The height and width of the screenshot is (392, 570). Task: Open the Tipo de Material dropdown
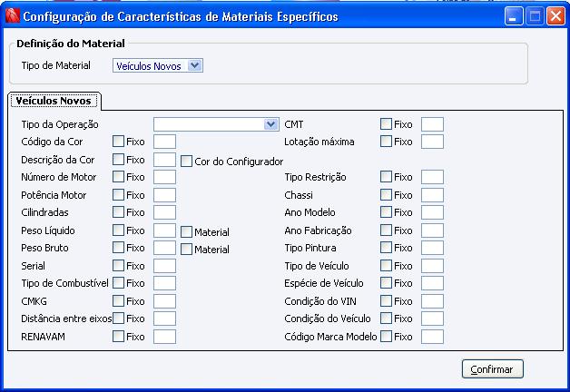196,65
